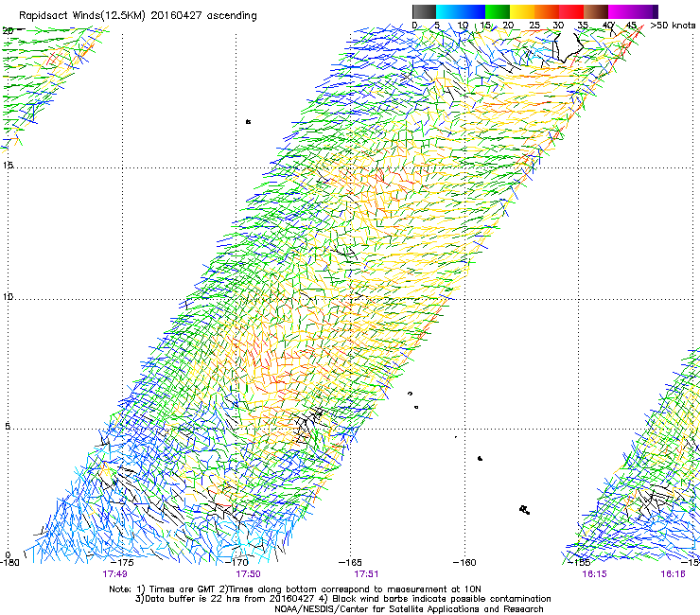
Task: Select the orange segment of the color legend
Action: [547, 11]
